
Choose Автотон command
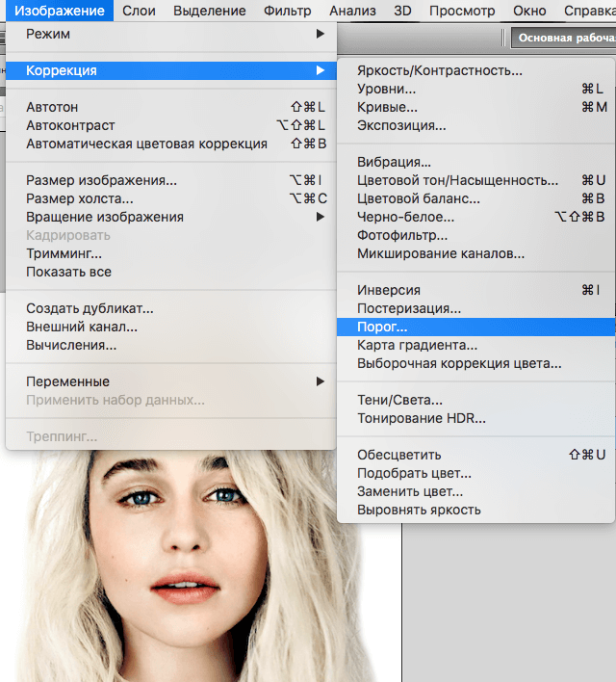click(171, 107)
